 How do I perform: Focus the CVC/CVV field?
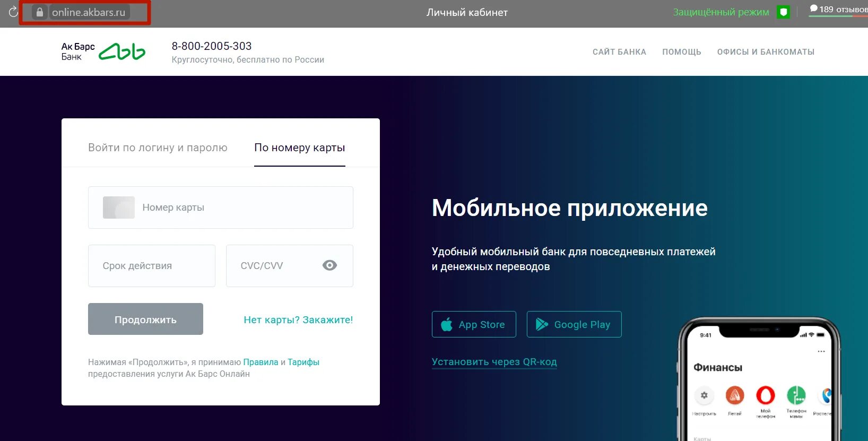290,266
